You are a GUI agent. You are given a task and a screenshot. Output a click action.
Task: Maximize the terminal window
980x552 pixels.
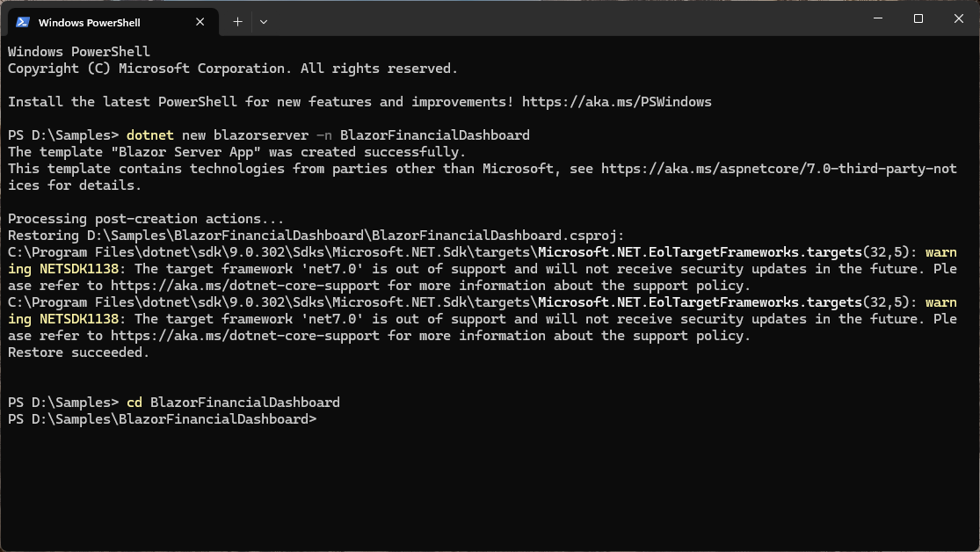917,18
